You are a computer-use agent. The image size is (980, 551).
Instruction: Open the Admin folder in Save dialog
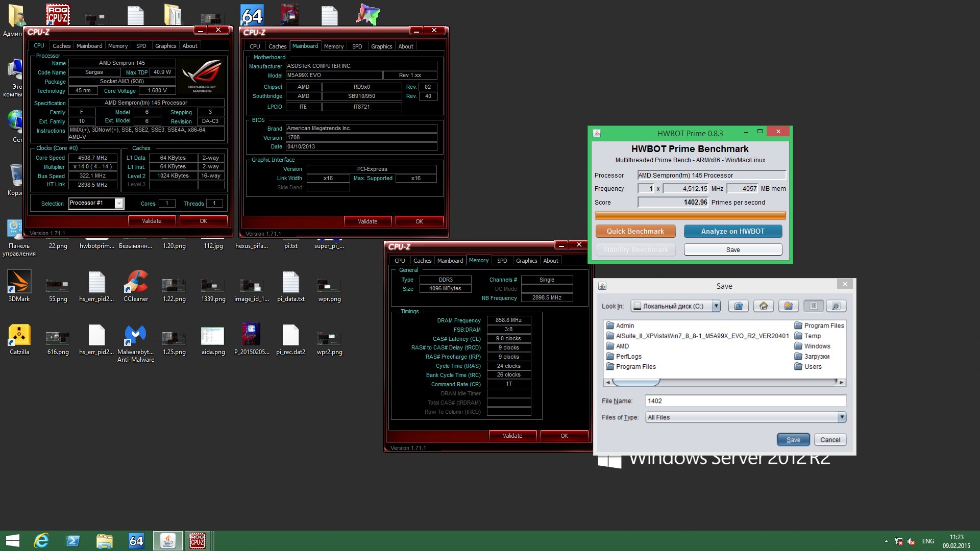point(620,325)
